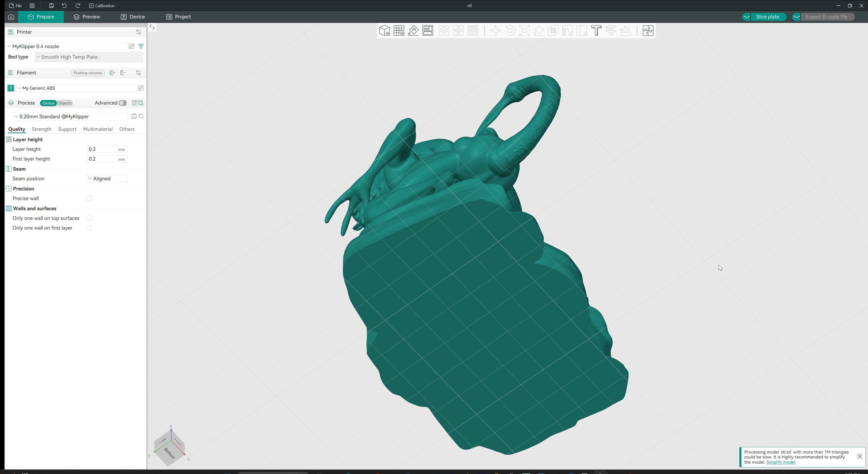Open the MyKlipper 0.4 nozzle printer dropdown

(67, 47)
